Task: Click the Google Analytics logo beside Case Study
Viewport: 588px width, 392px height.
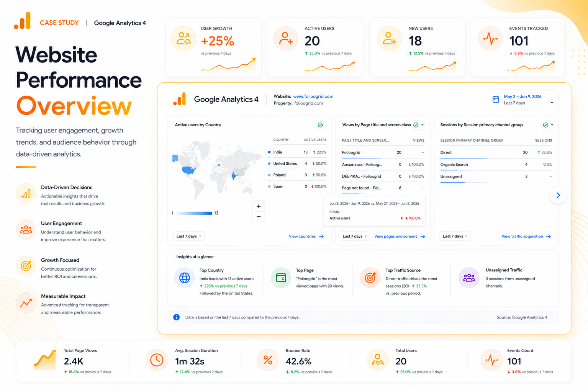Action: [x=22, y=21]
